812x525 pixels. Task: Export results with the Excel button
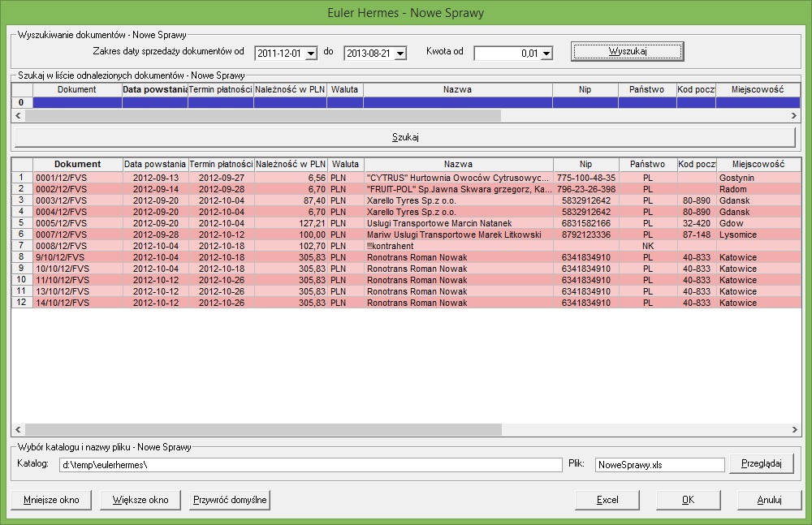607,500
